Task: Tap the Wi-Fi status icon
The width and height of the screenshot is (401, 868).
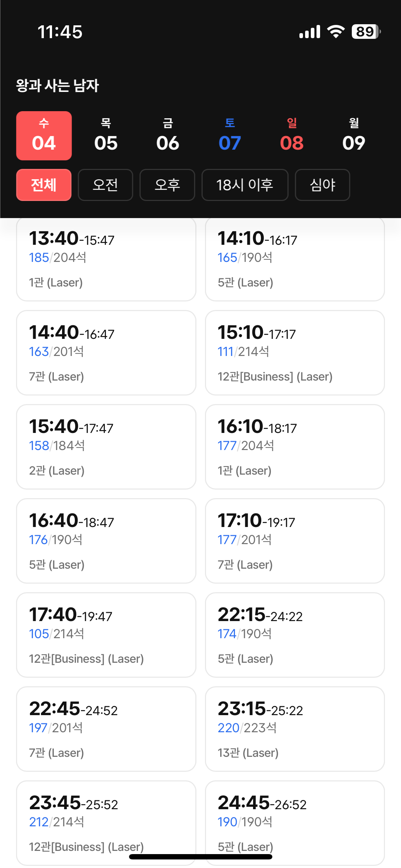Action: [x=336, y=32]
